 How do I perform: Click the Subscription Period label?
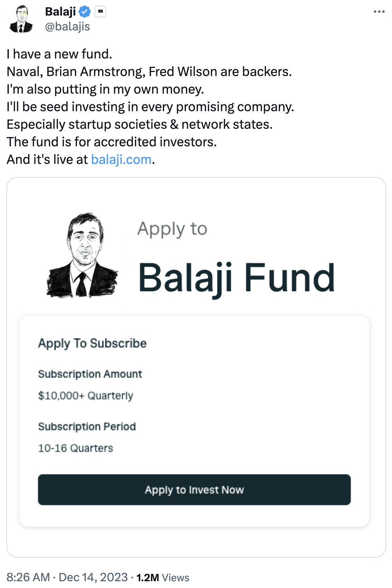[x=87, y=426]
